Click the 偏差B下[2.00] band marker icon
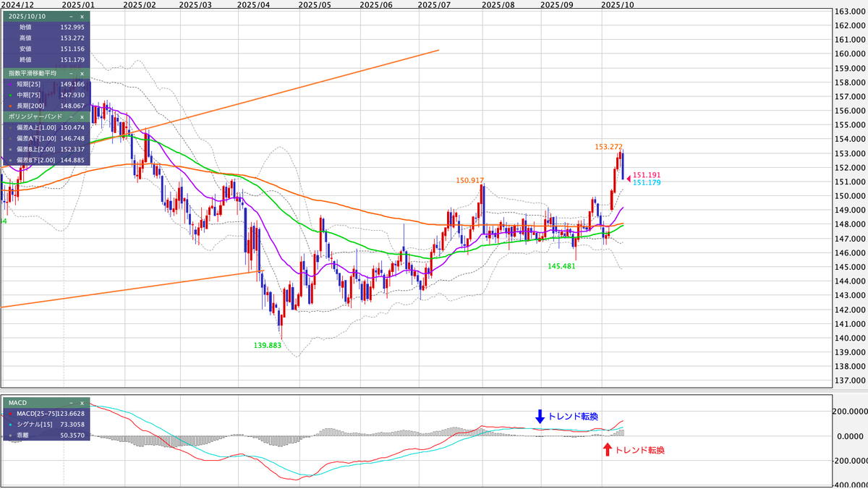 (10, 160)
